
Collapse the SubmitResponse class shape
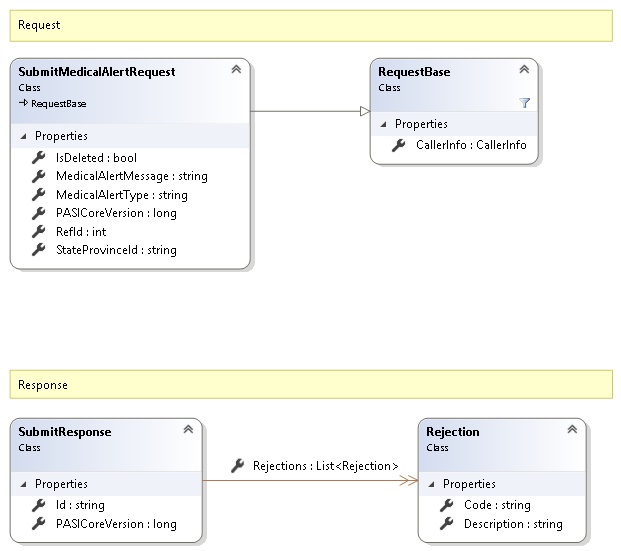(187, 430)
